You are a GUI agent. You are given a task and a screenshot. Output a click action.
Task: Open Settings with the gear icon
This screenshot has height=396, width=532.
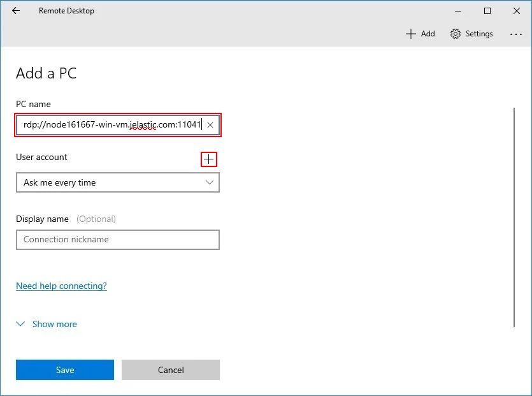[x=471, y=34]
